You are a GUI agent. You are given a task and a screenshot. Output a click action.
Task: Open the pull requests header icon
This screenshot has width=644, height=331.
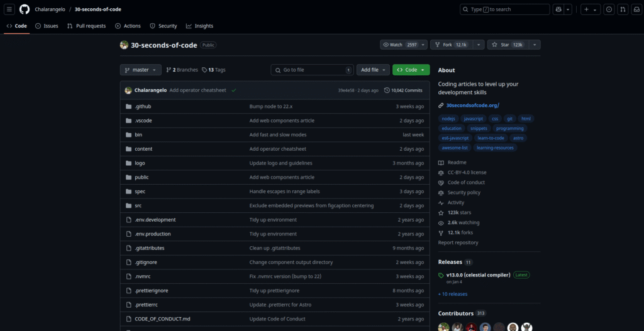[623, 9]
